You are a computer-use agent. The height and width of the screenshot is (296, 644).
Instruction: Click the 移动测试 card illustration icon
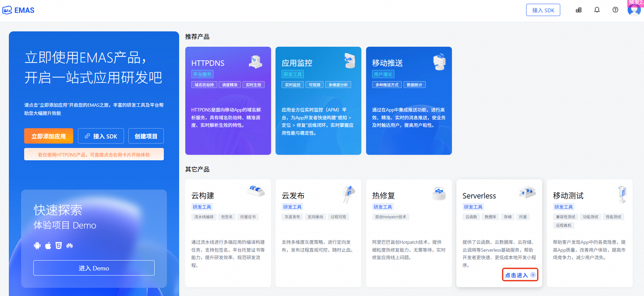point(622,194)
